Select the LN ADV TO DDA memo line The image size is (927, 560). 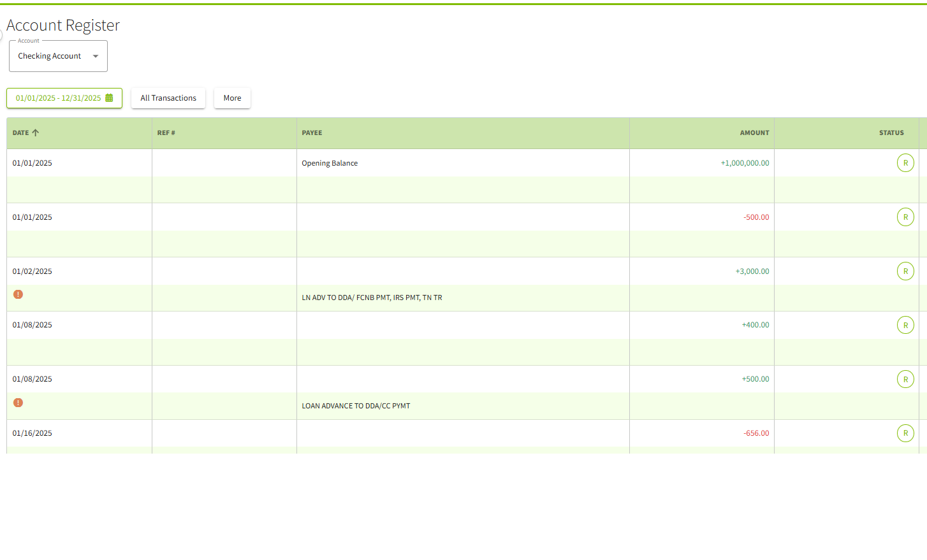point(372,298)
